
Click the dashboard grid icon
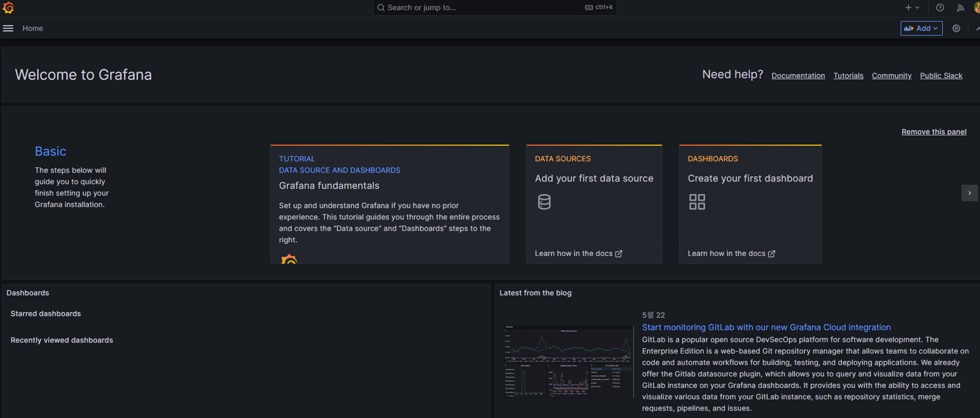697,202
